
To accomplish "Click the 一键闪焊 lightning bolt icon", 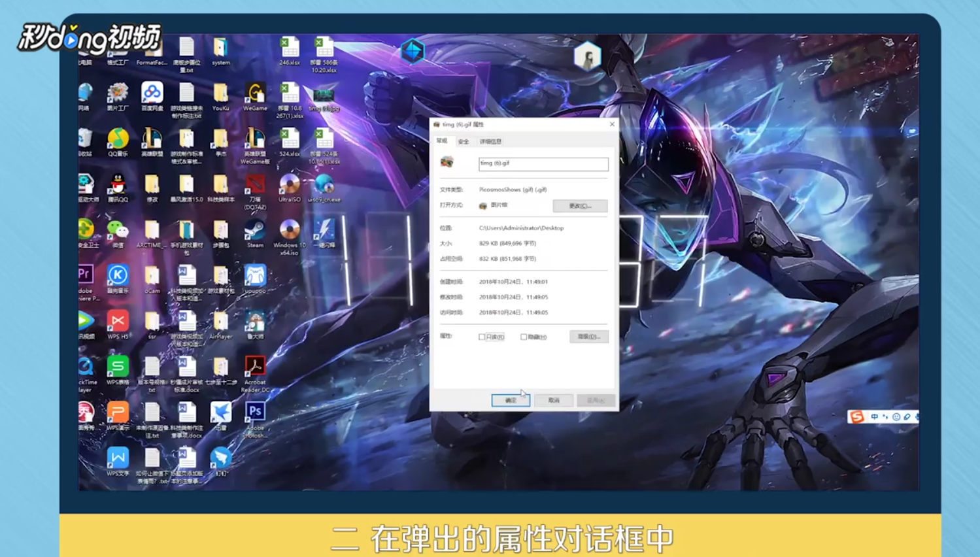I will click(324, 234).
